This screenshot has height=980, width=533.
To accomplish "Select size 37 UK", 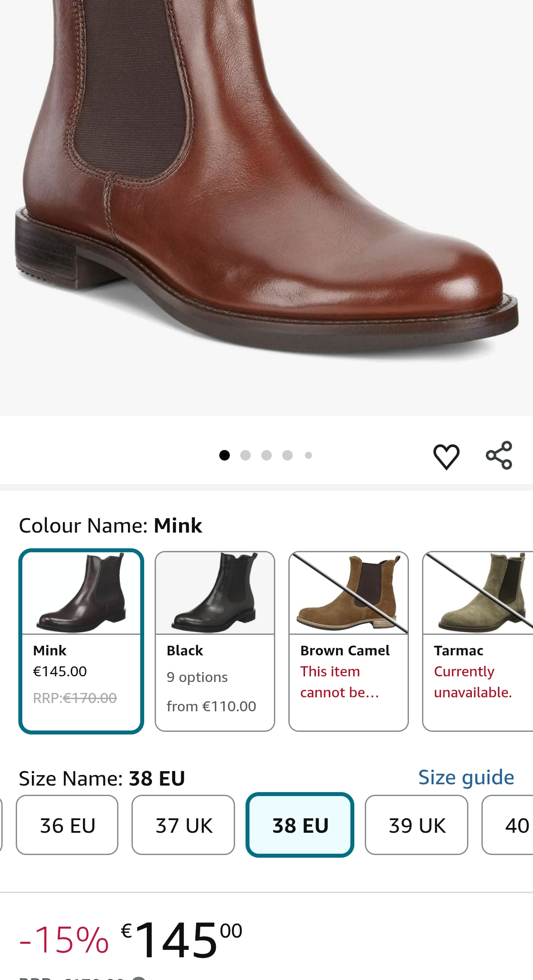I will [183, 825].
